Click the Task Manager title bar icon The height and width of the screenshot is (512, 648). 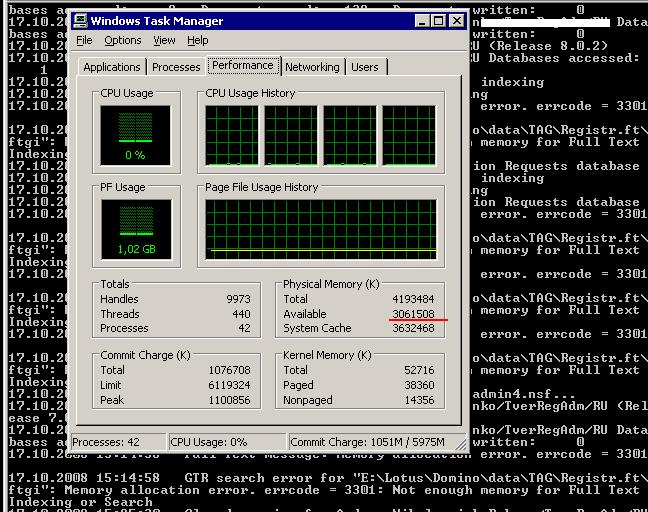click(x=80, y=21)
